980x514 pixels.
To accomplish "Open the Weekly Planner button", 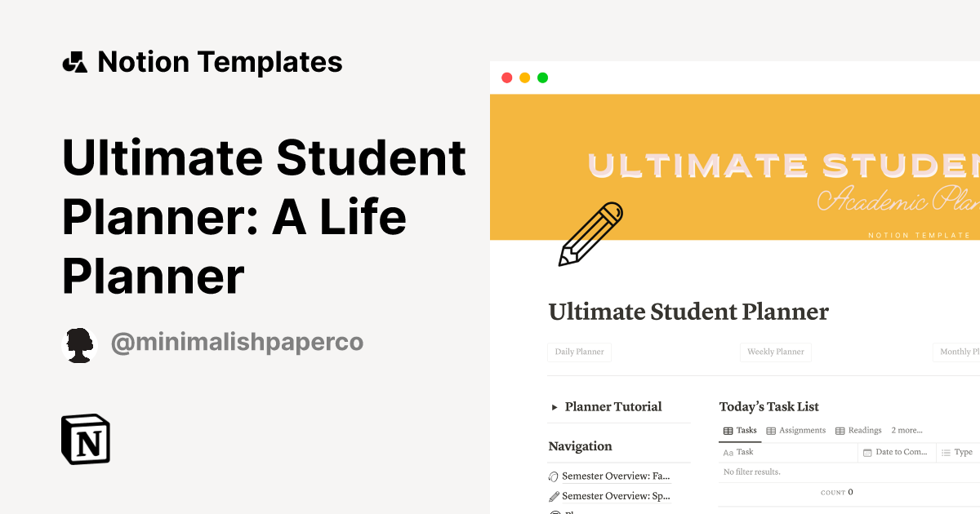I will pyautogui.click(x=776, y=352).
